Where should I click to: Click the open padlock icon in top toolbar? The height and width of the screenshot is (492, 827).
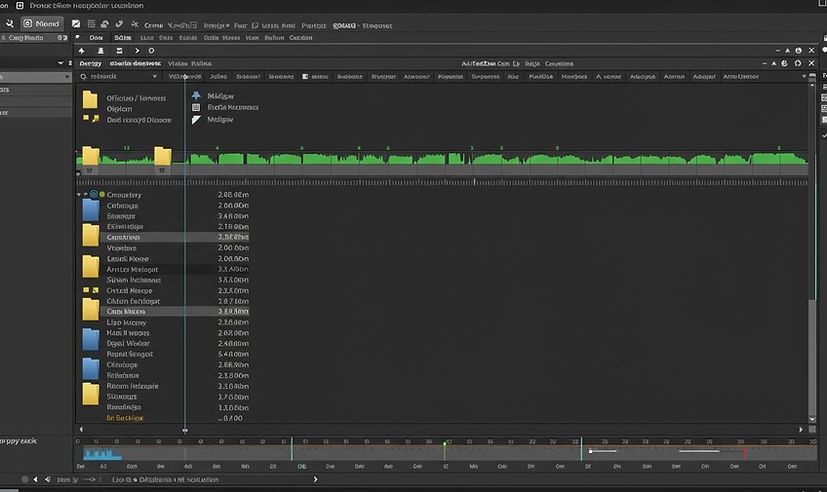pos(105,24)
